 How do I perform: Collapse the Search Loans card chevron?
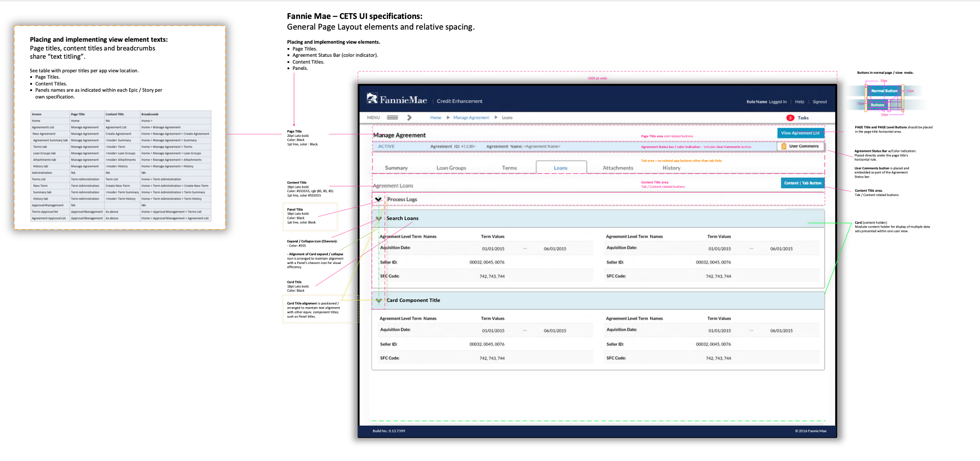(379, 219)
